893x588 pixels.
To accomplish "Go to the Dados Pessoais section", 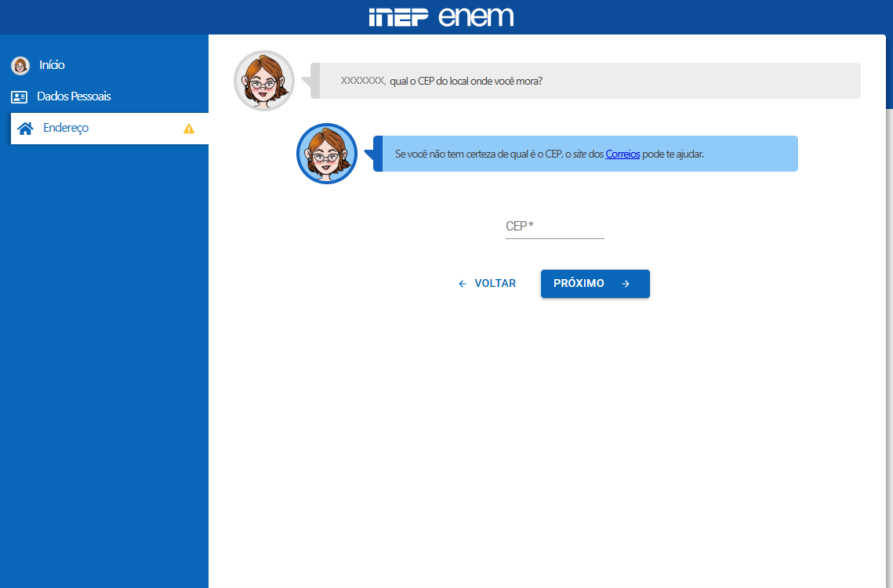I will tap(74, 96).
